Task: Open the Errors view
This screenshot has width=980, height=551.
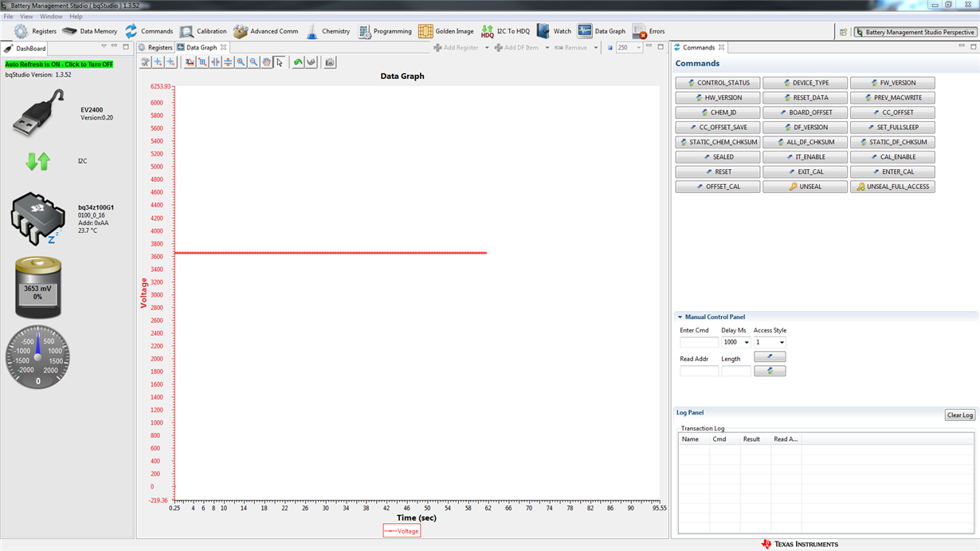Action: click(x=649, y=31)
